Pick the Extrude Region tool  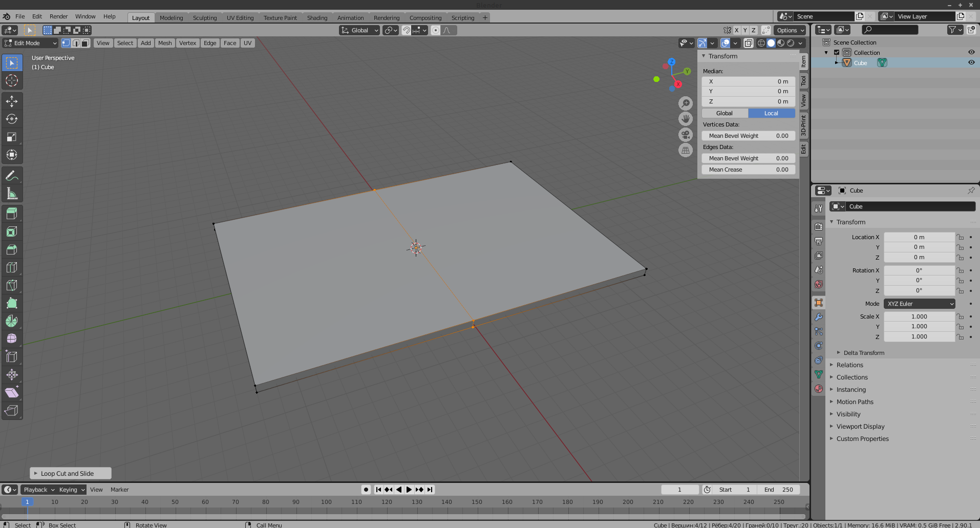pos(12,214)
